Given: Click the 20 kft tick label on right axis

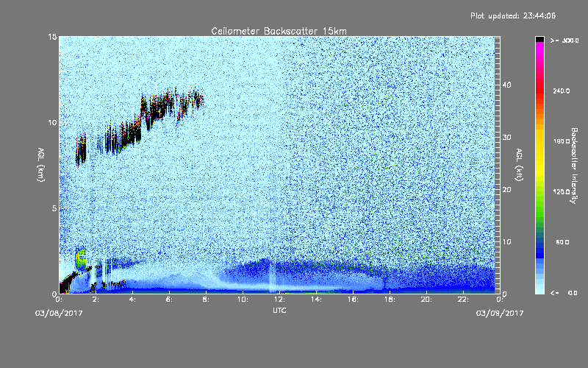Looking at the screenshot, I should pyautogui.click(x=506, y=190).
